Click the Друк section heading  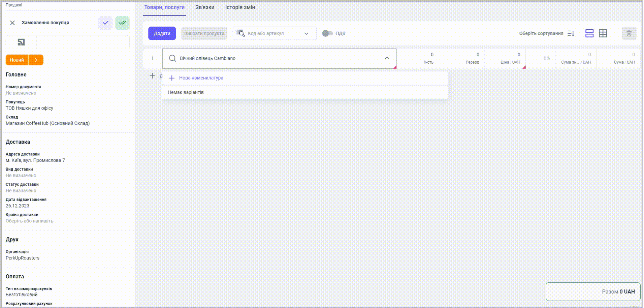point(12,240)
